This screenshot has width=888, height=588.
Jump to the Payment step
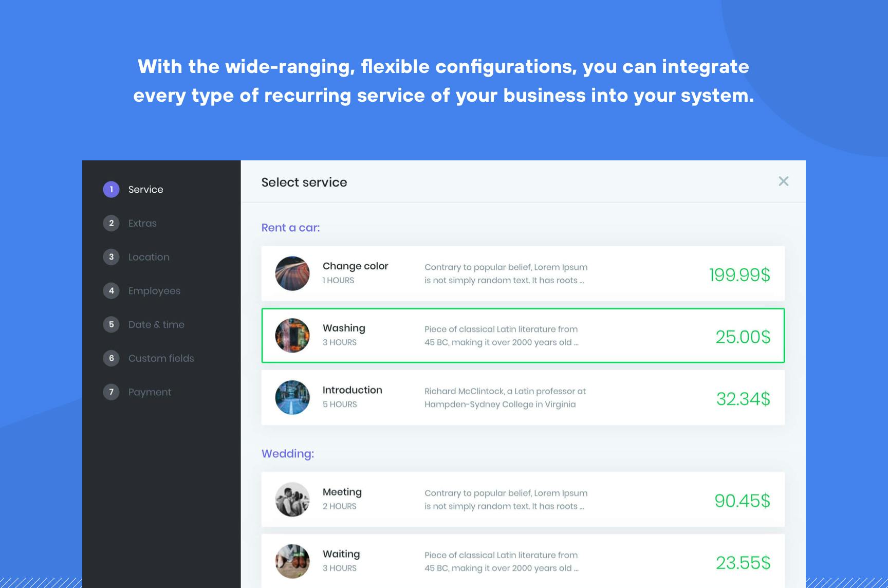point(150,392)
